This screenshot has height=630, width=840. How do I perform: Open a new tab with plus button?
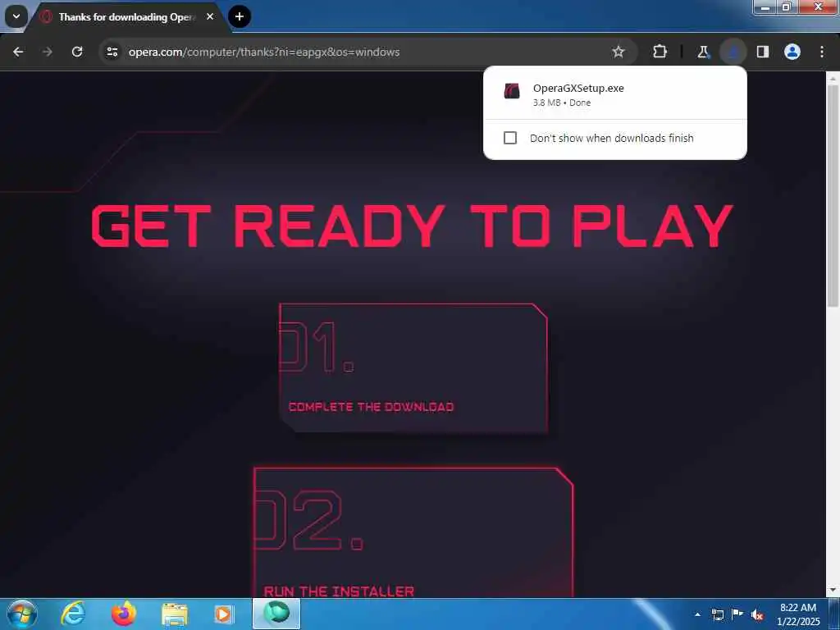[240, 16]
